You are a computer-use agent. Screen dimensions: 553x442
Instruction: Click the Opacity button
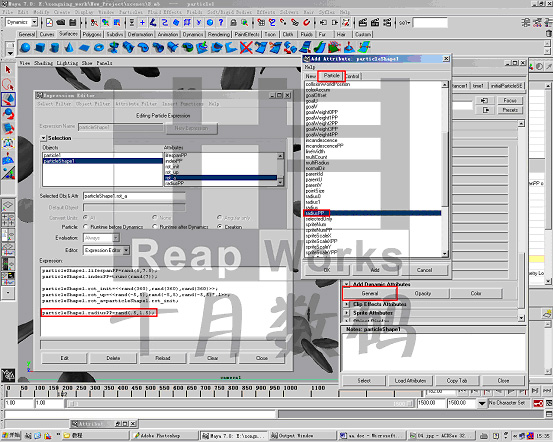pyautogui.click(x=423, y=293)
